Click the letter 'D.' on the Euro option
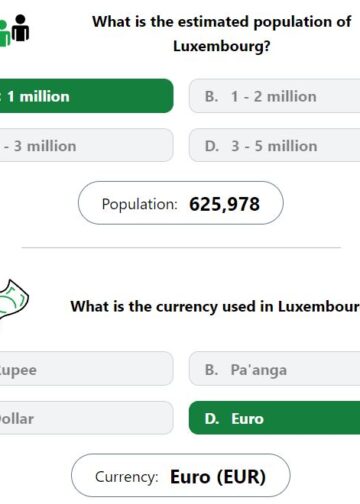Screen dimensions: 360x504 [212, 419]
